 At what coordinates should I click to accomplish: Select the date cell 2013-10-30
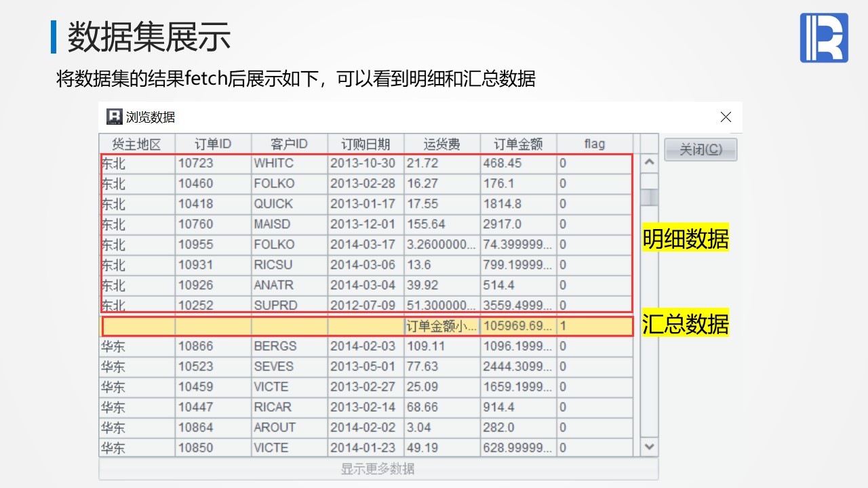(366, 163)
